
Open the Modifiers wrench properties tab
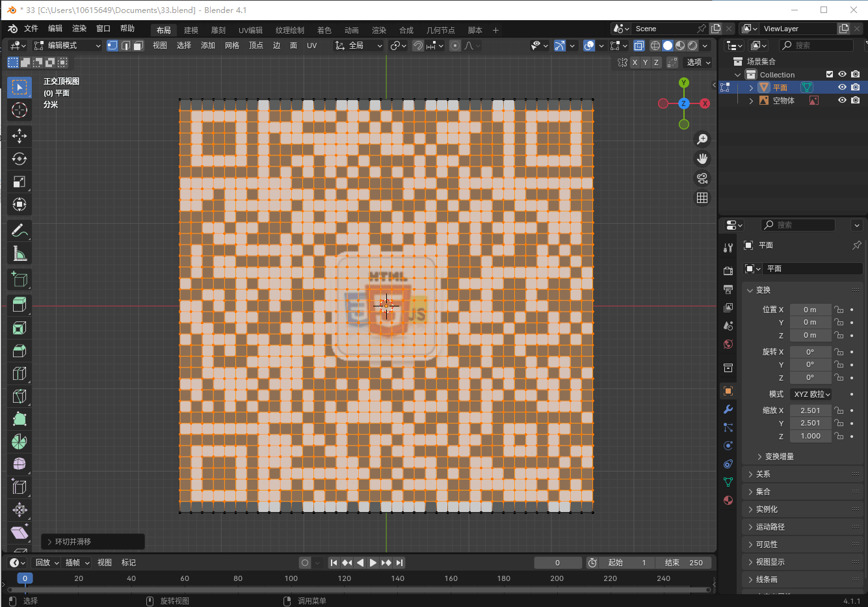[728, 409]
